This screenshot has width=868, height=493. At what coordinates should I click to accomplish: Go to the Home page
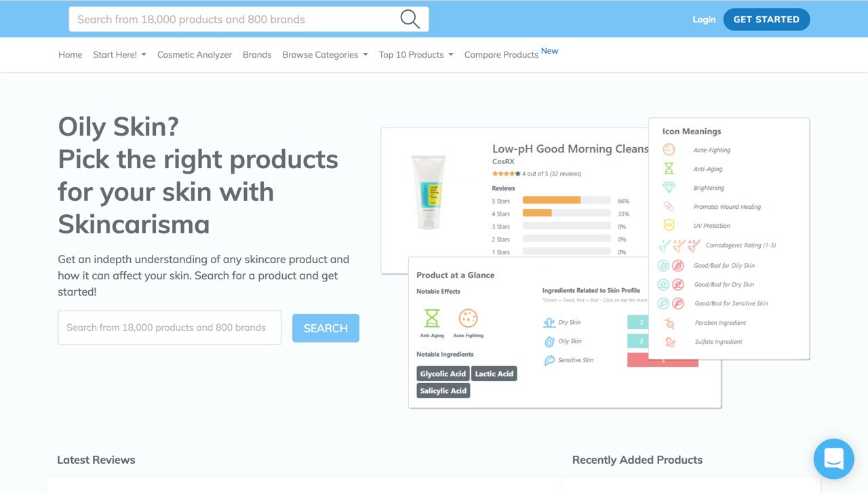(x=71, y=55)
